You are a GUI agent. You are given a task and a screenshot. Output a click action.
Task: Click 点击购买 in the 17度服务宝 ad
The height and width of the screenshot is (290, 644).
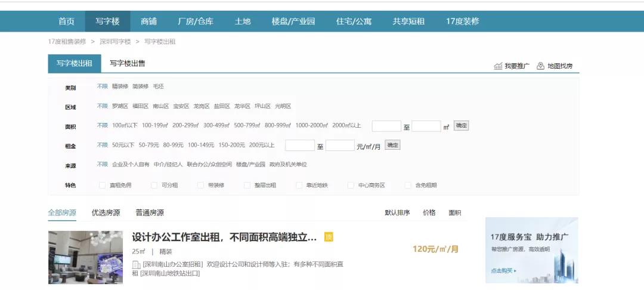tap(503, 271)
